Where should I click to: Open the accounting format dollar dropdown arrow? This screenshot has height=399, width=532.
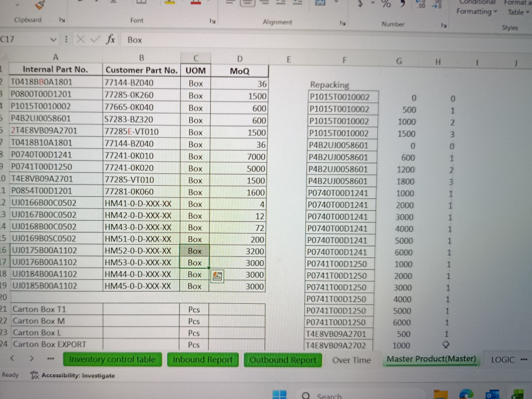point(373,3)
